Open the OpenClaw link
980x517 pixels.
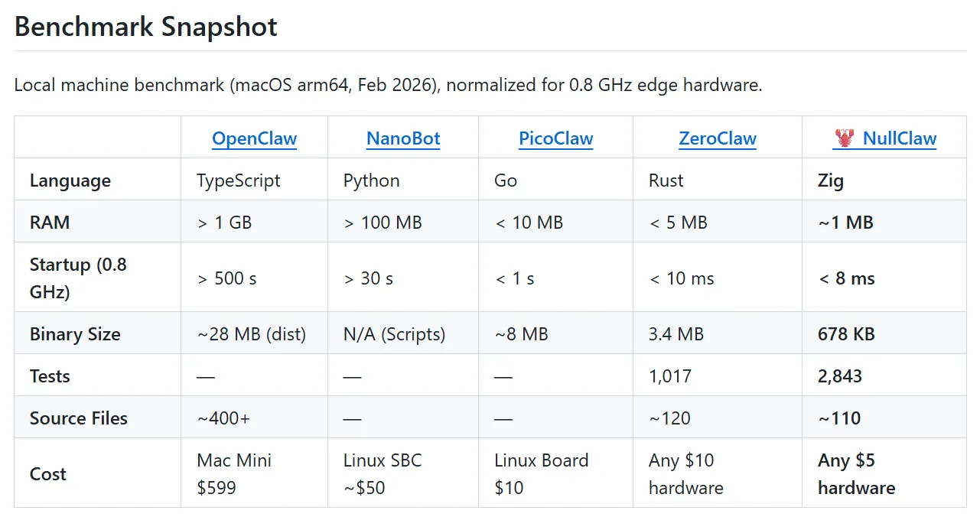(x=254, y=138)
